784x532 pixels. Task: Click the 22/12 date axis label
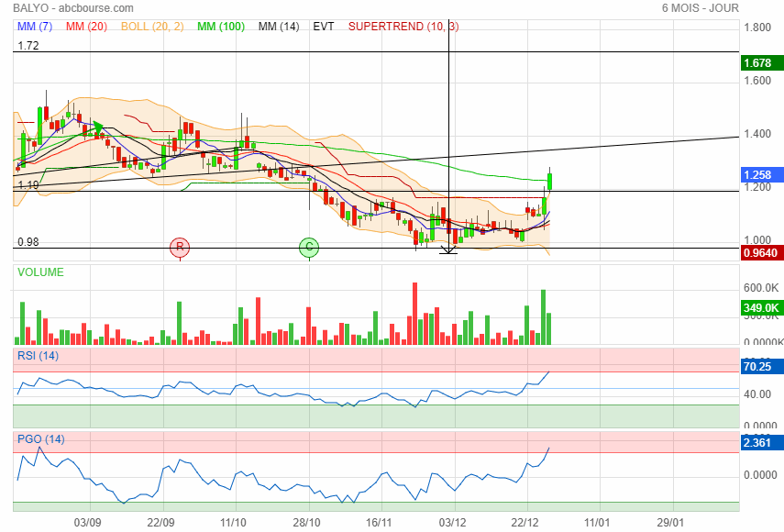tap(525, 523)
